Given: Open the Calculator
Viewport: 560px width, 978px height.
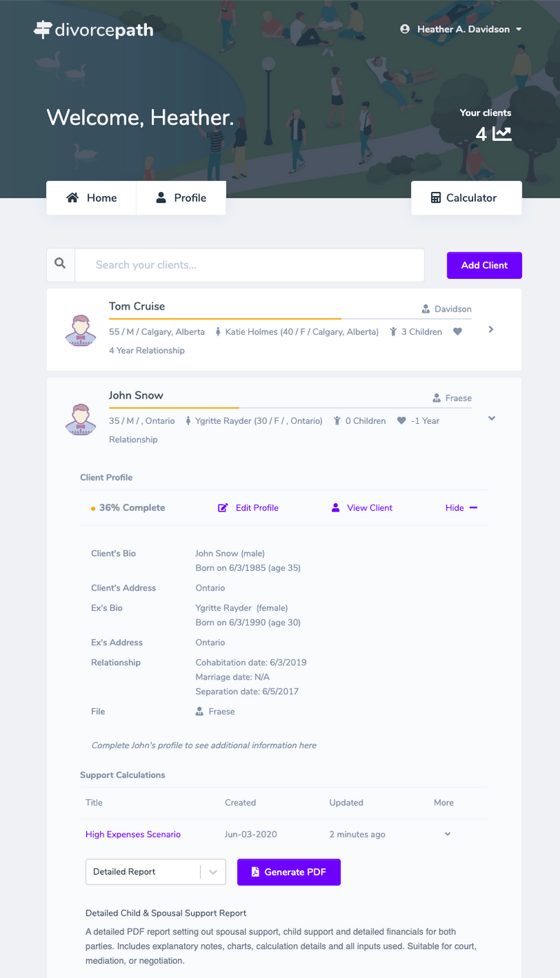Looking at the screenshot, I should pos(466,198).
